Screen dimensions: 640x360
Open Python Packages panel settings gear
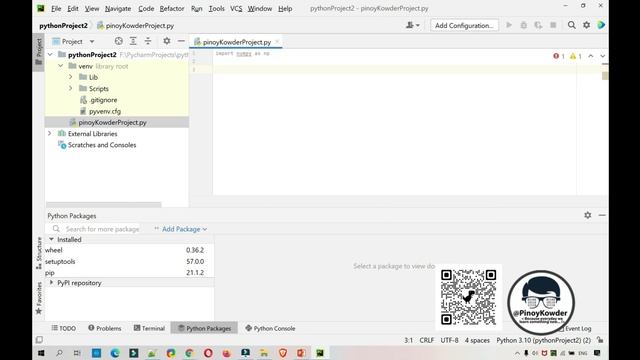click(x=587, y=215)
